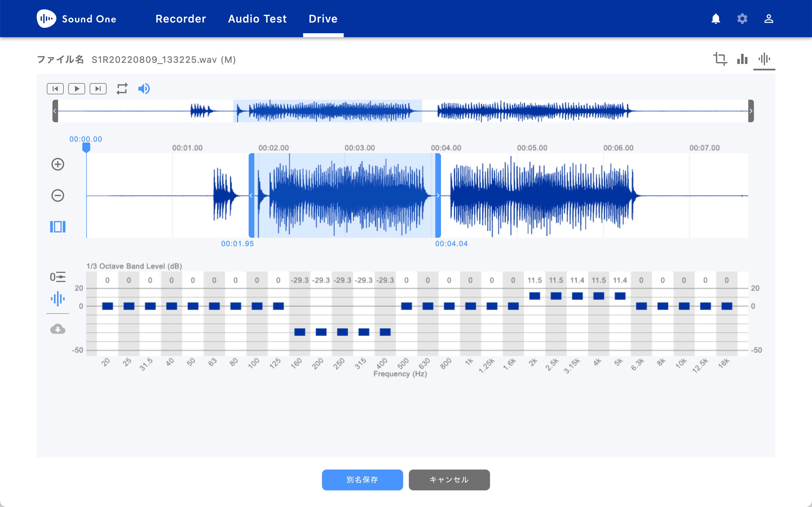Click the 2K band level slider handle

(535, 296)
